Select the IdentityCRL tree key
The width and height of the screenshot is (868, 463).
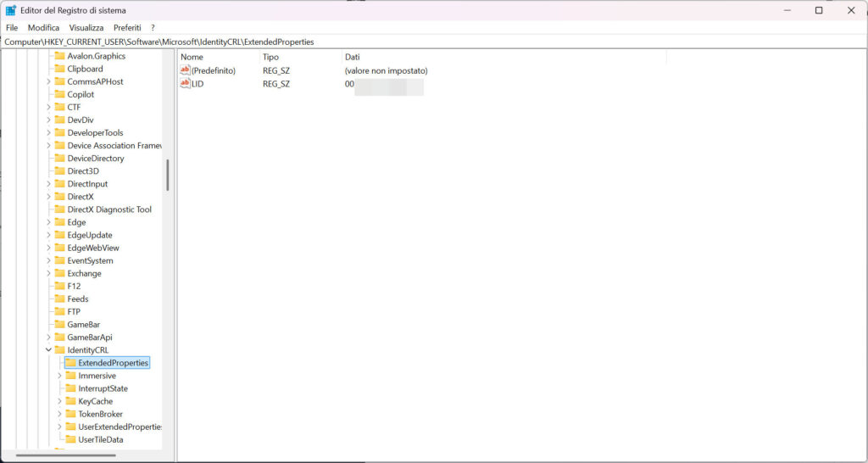point(88,349)
